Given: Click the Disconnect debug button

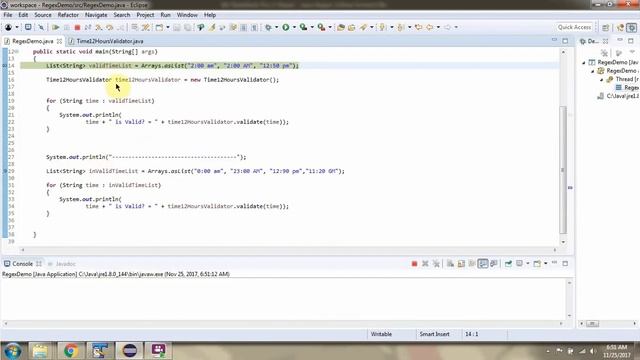Looking at the screenshot, I should pos(88,27).
